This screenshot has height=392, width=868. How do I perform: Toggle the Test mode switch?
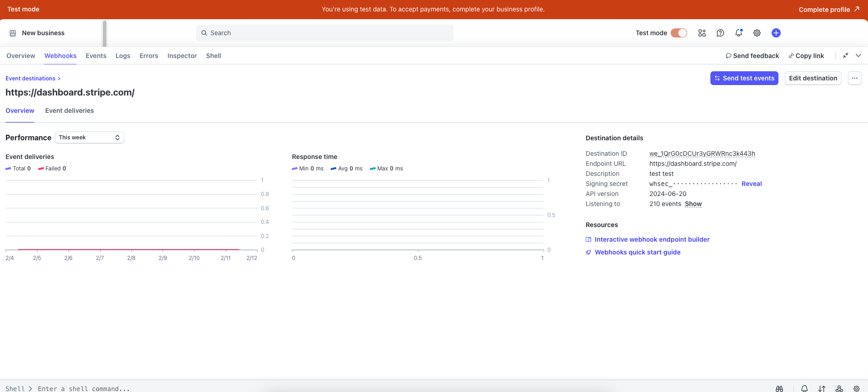679,33
